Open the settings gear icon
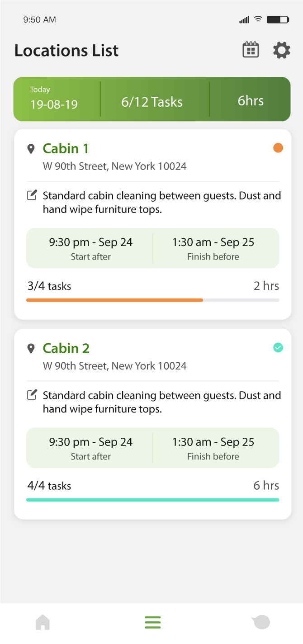This screenshot has height=644, width=303. [x=281, y=50]
